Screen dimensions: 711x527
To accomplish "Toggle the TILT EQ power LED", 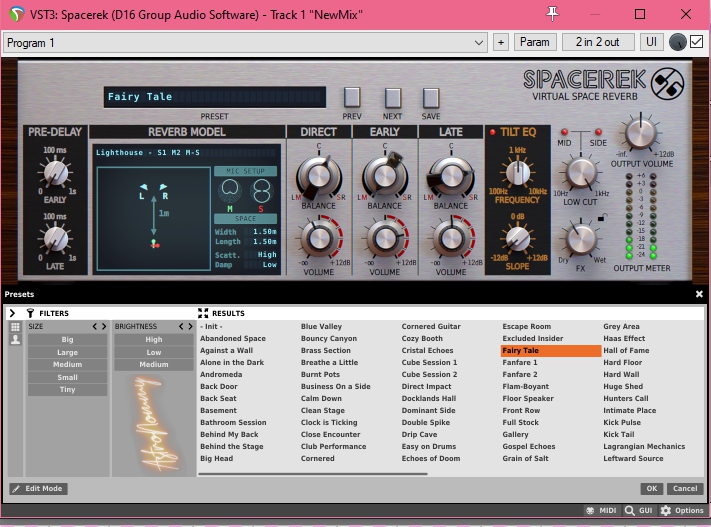I will click(493, 132).
